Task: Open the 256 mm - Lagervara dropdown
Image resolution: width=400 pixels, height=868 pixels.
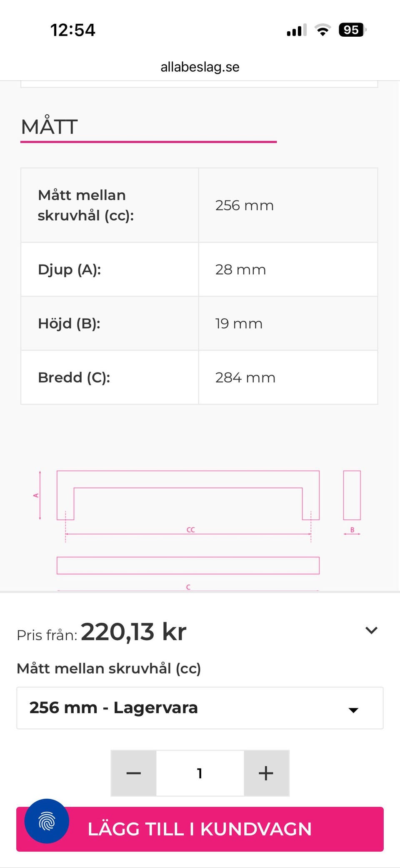Action: pos(200,708)
